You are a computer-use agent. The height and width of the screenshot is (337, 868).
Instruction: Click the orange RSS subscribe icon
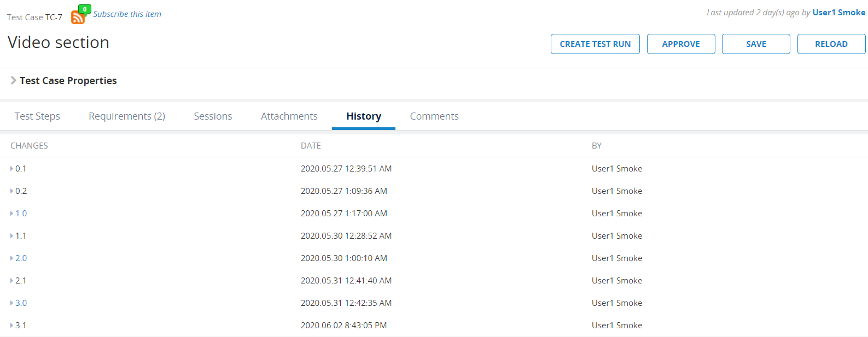click(x=78, y=17)
